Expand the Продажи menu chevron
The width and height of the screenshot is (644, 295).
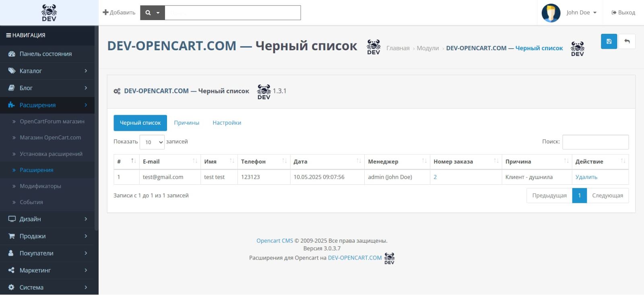pos(86,236)
